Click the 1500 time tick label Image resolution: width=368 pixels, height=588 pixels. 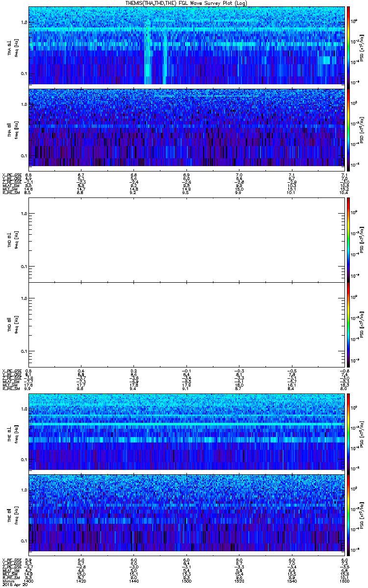[x=186, y=580]
